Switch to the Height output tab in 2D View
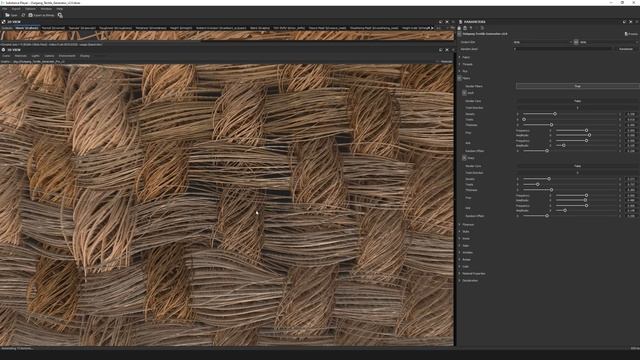The height and width of the screenshot is (360, 640). coord(181,28)
